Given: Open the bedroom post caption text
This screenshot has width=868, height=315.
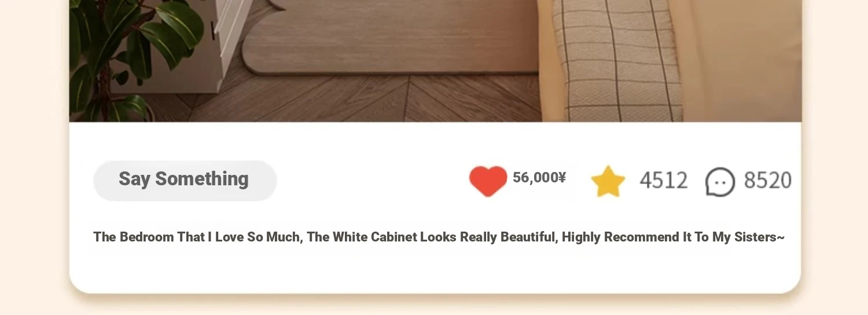Looking at the screenshot, I should (439, 237).
